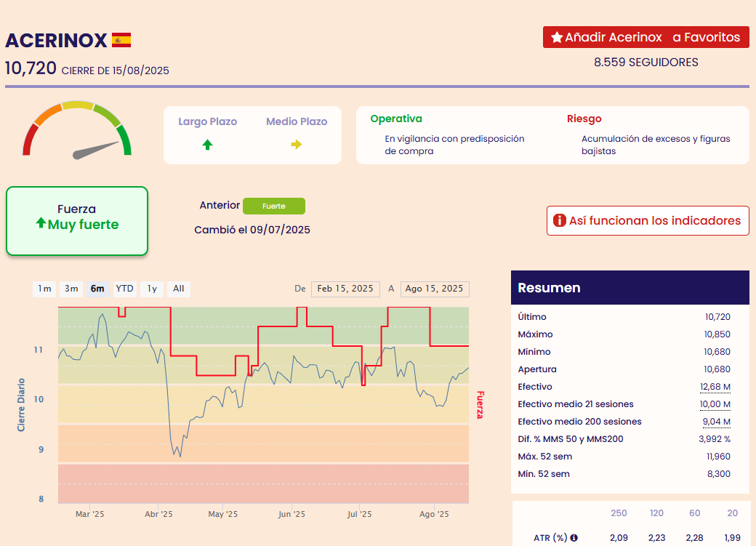Click the Dif. % MMS 50 y MMS200 value 3,992 %
The height and width of the screenshot is (546, 756).
(715, 439)
